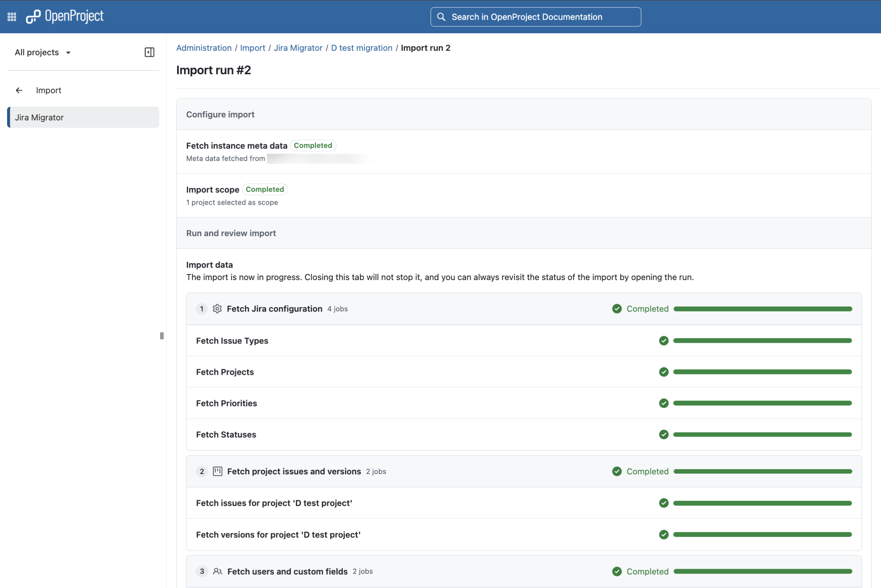
Task: Click progress bar in Fetch Issue Types row
Action: coord(763,341)
